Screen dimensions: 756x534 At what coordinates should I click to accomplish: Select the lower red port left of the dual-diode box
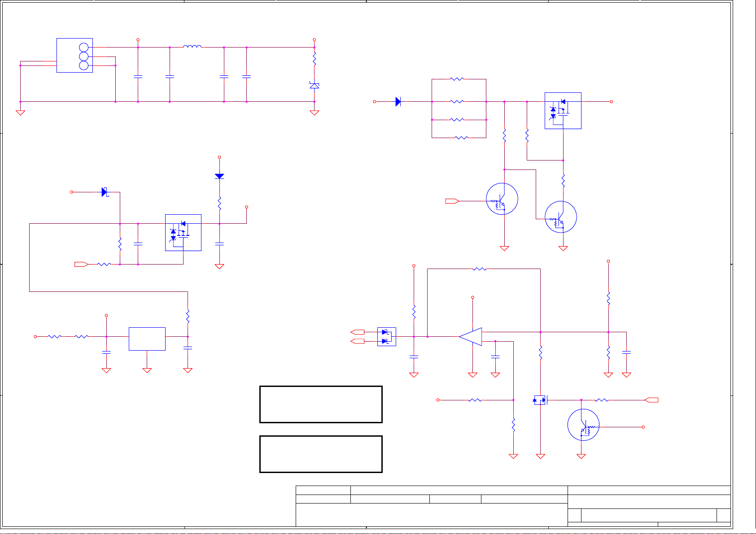coord(358,342)
